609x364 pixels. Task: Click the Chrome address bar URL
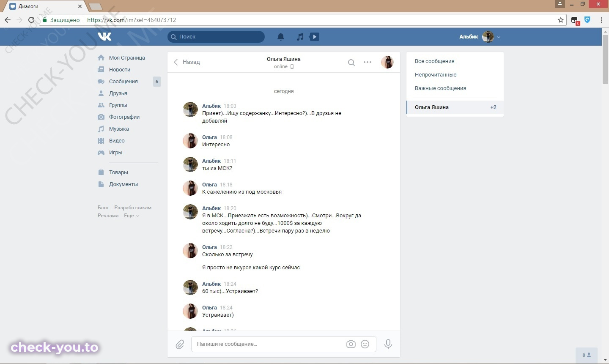pyautogui.click(x=132, y=20)
